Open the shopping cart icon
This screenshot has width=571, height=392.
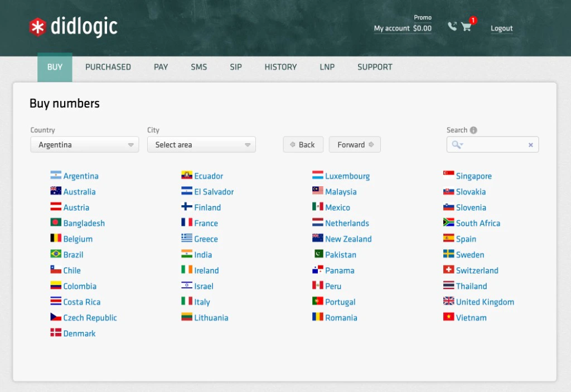click(x=466, y=27)
